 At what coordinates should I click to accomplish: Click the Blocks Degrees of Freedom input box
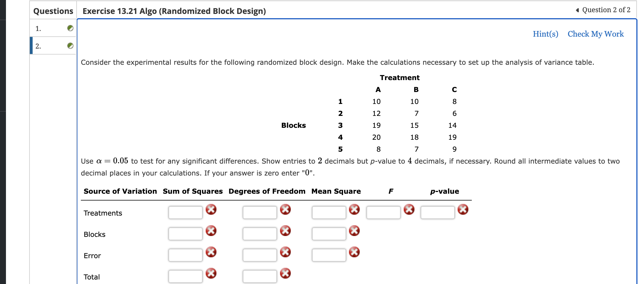[260, 233]
